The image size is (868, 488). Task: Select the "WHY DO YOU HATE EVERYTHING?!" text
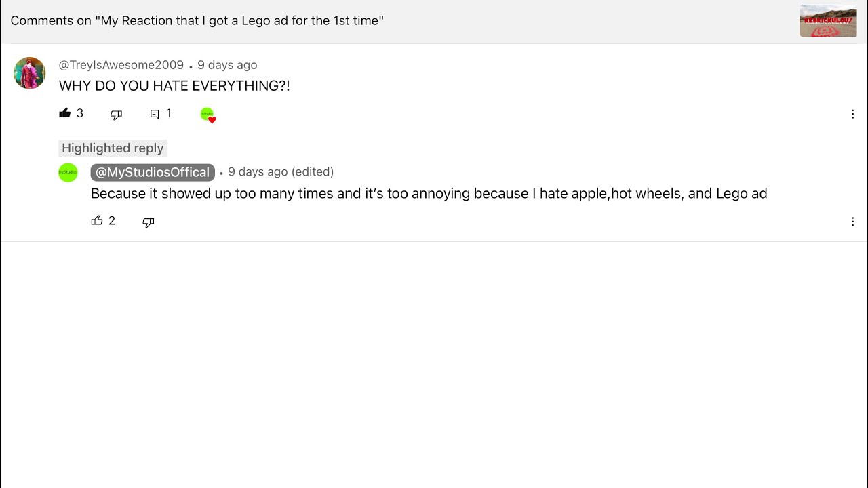click(174, 86)
